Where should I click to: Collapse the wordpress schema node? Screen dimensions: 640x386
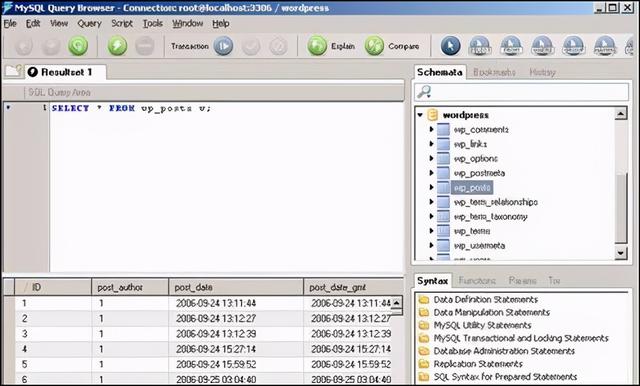pos(420,115)
